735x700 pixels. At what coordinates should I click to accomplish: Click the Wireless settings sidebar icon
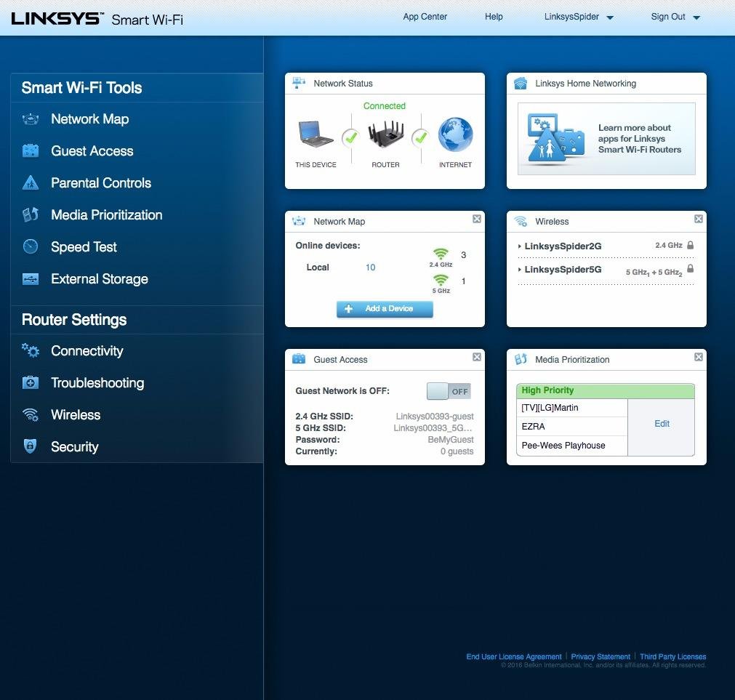pos(31,414)
